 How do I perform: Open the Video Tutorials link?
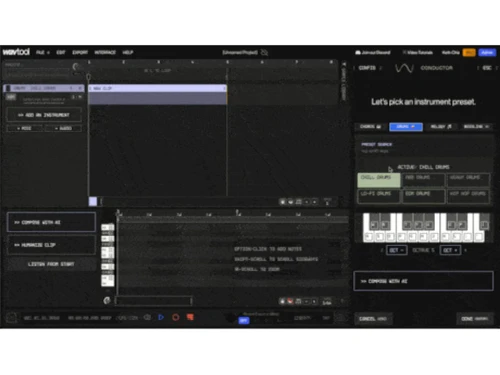coord(417,52)
